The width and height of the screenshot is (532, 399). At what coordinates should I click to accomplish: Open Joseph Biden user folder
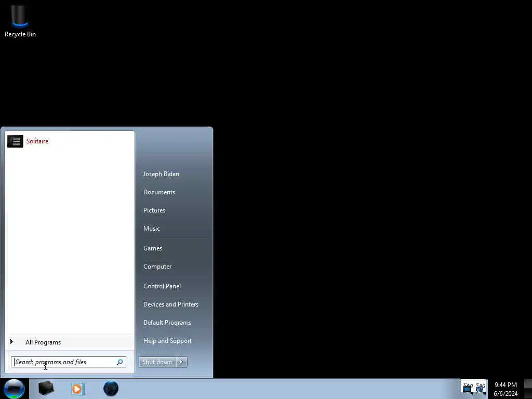click(161, 174)
